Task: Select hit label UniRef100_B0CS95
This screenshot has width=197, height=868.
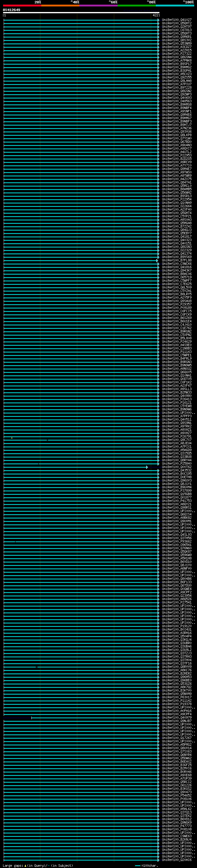Action: tap(177, 474)
